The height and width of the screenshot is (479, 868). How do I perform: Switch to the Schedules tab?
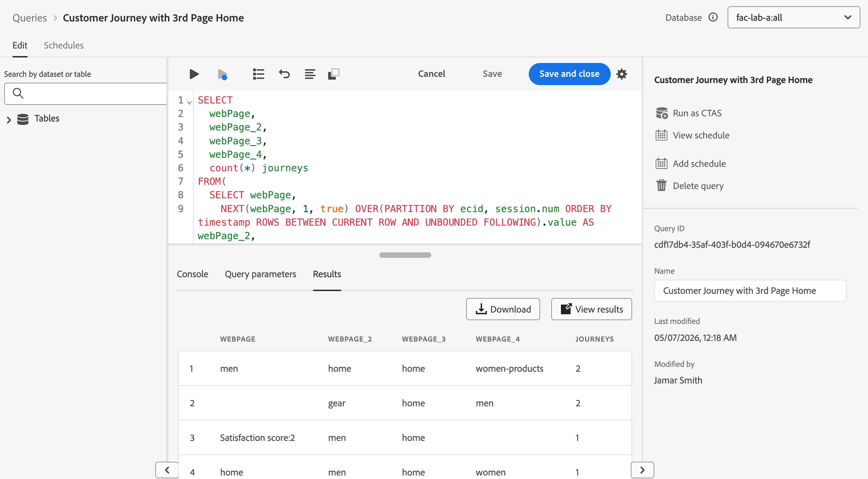point(64,45)
